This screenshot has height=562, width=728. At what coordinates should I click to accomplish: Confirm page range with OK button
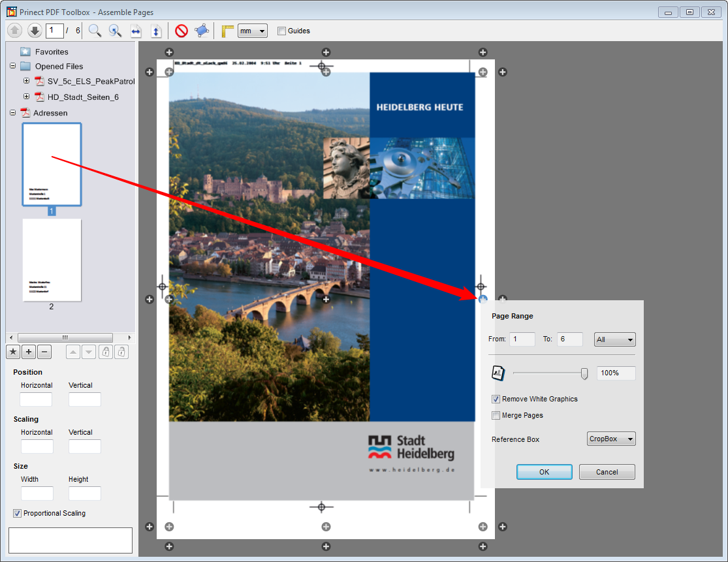(544, 472)
